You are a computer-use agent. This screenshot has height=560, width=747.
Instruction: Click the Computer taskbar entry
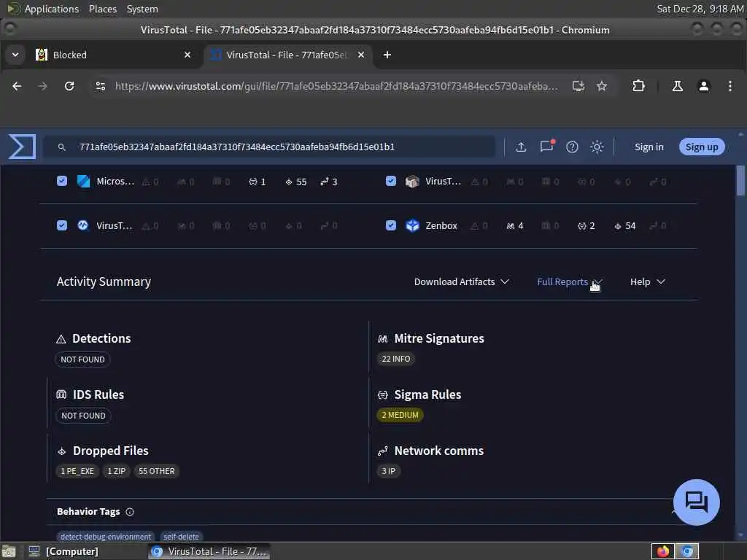tap(63, 551)
